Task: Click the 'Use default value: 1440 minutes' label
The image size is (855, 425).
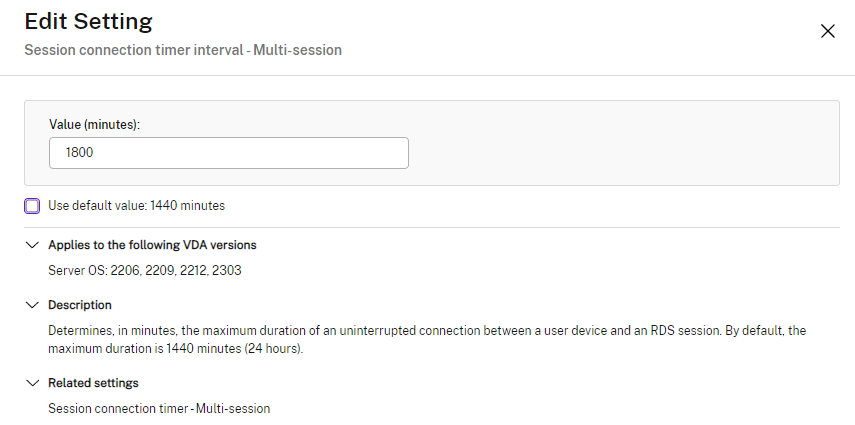Action: (137, 206)
